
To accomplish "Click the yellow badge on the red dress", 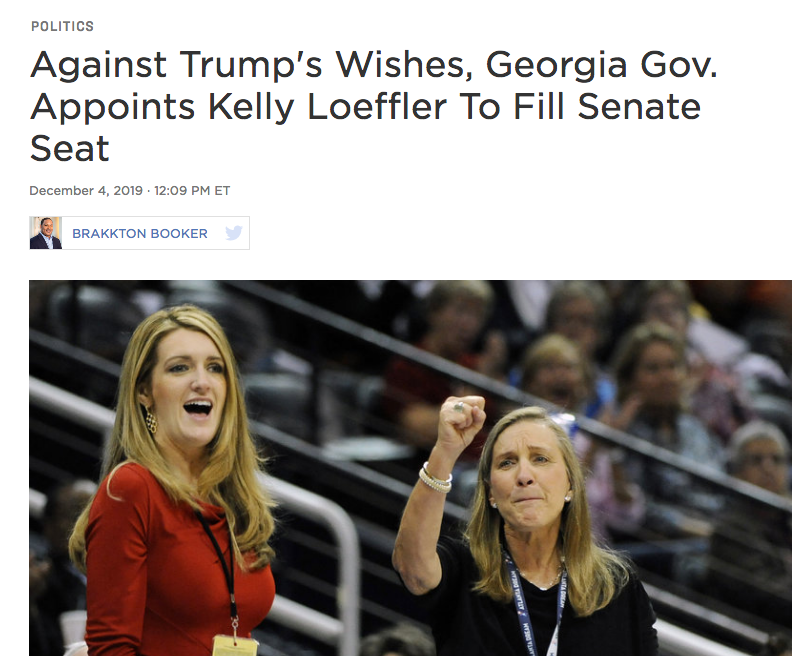I will pos(235,645).
